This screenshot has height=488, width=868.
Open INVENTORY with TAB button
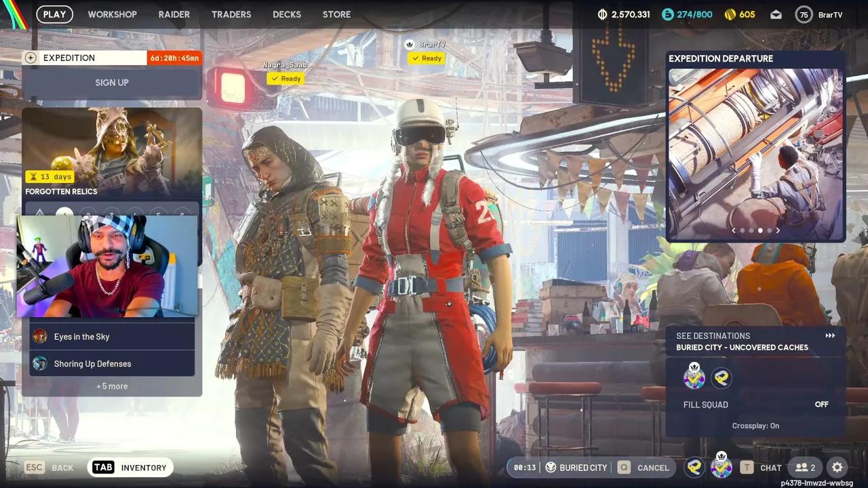pos(130,468)
